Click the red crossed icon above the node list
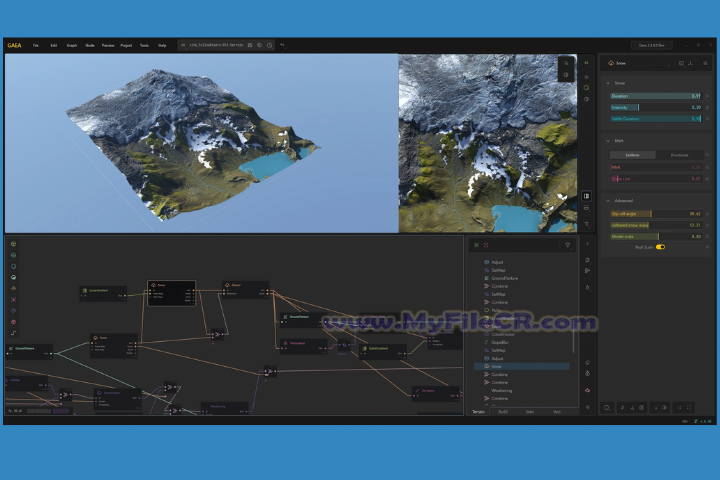Screen dimensions: 720x480 [486, 244]
